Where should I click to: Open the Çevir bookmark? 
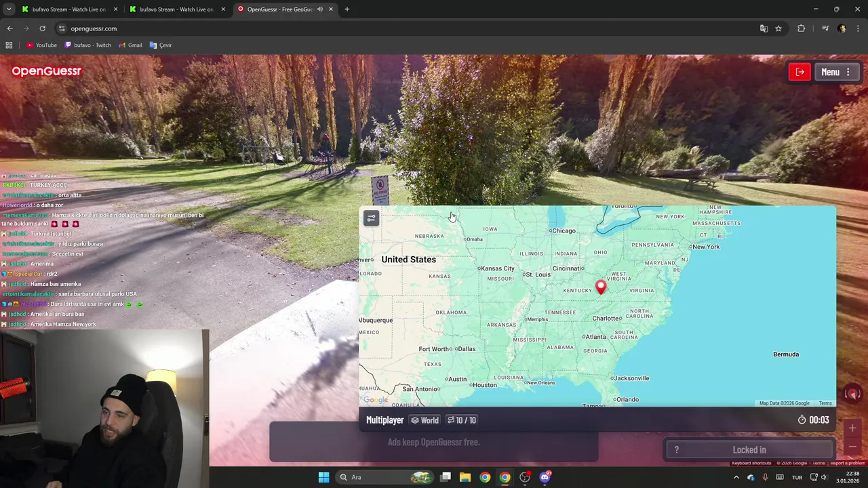(x=161, y=45)
